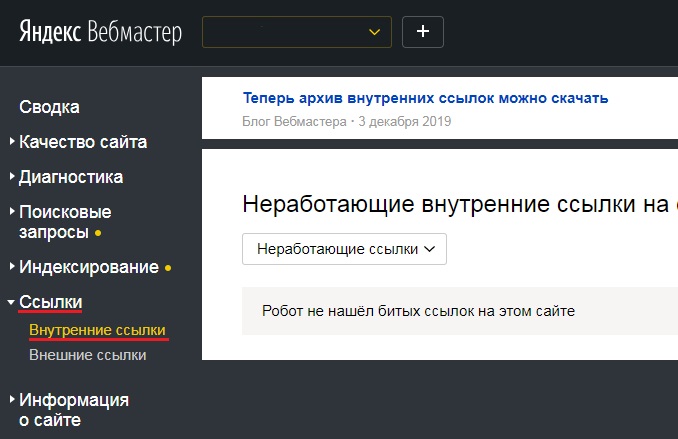Expand the Информация о сайте arrow
This screenshot has width=678, height=439.
[12, 400]
